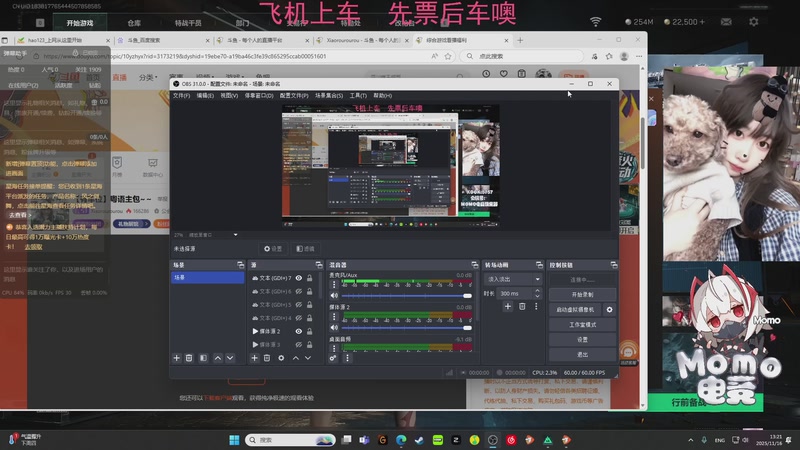Move source up in Sources panel
This screenshot has width=800, height=450.
pyautogui.click(x=295, y=358)
